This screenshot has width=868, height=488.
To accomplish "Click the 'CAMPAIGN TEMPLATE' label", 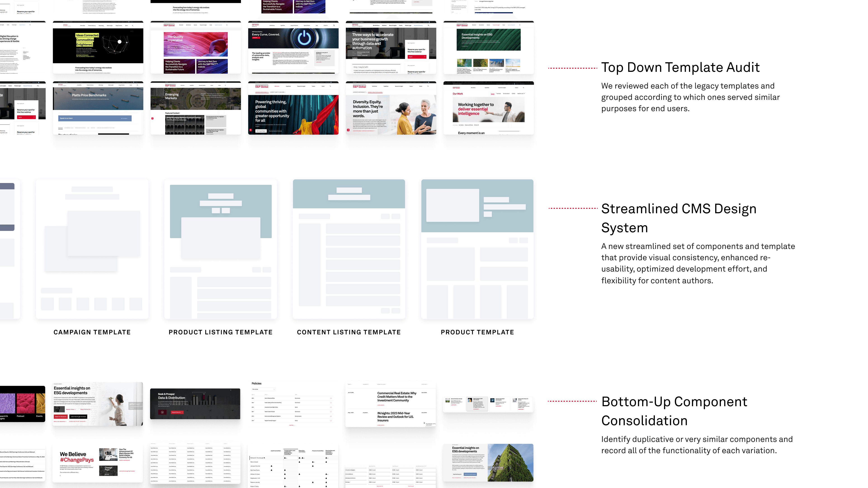I will 92,332.
